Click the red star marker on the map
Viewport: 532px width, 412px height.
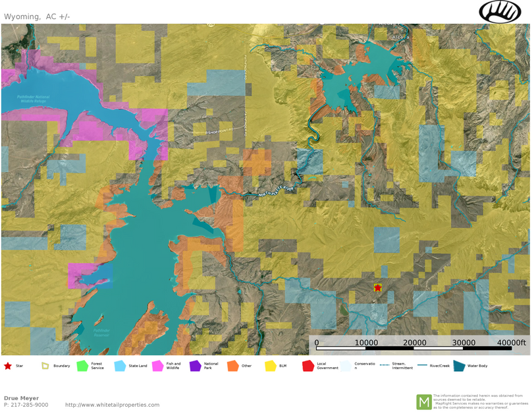378,287
